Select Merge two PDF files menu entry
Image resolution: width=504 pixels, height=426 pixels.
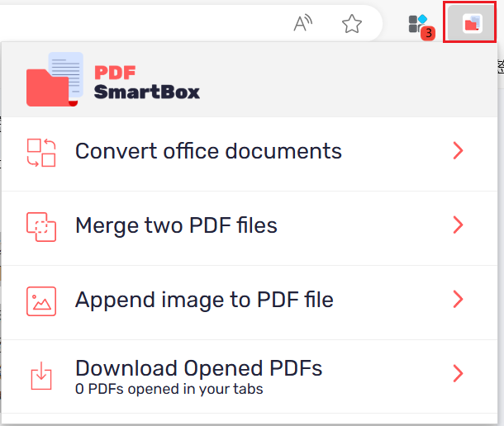pos(250,229)
